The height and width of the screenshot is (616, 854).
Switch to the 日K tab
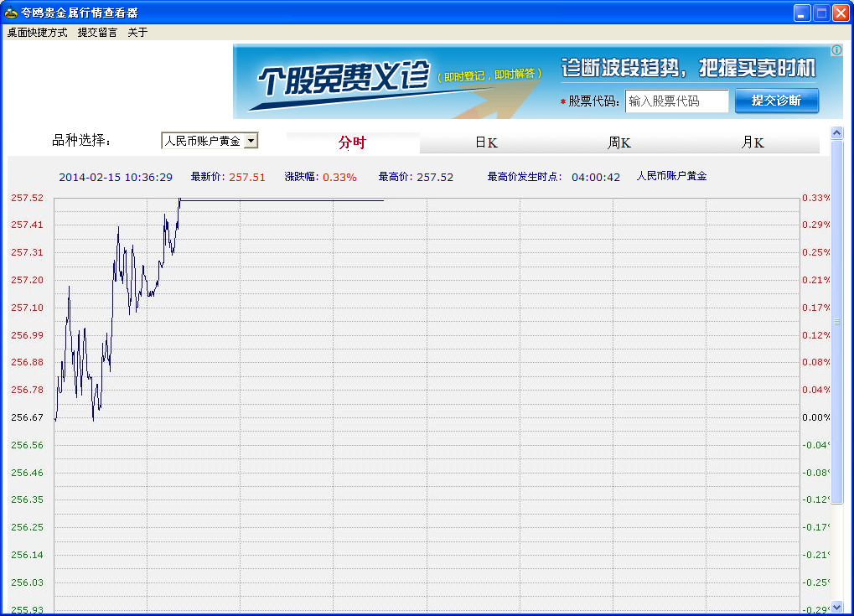pos(486,142)
